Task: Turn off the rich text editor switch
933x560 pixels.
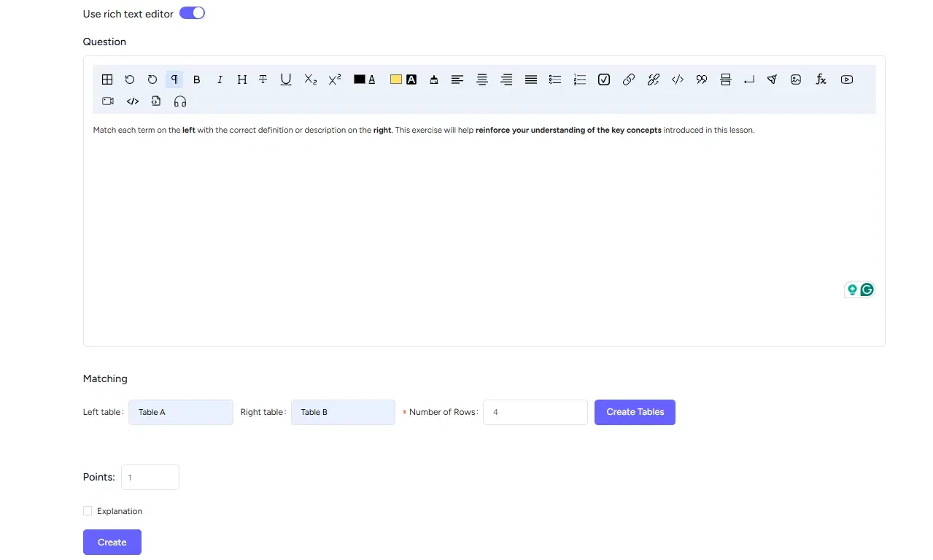Action: 193,13
